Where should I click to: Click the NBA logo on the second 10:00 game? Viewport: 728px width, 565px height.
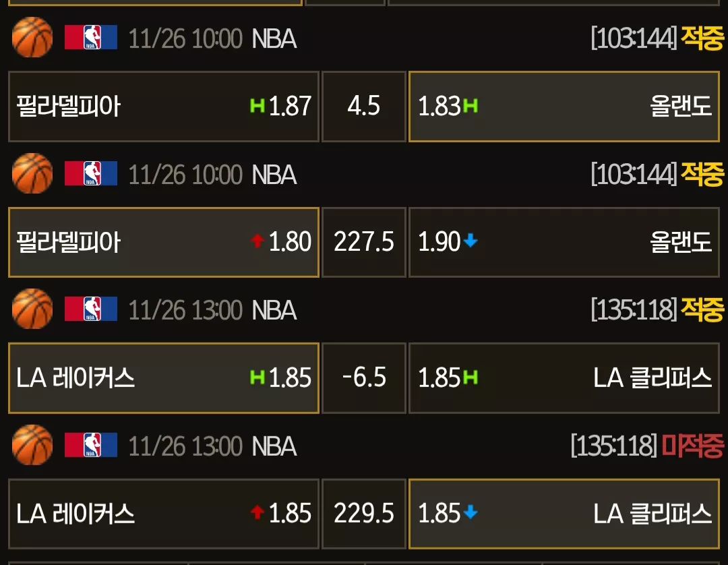[x=91, y=173]
